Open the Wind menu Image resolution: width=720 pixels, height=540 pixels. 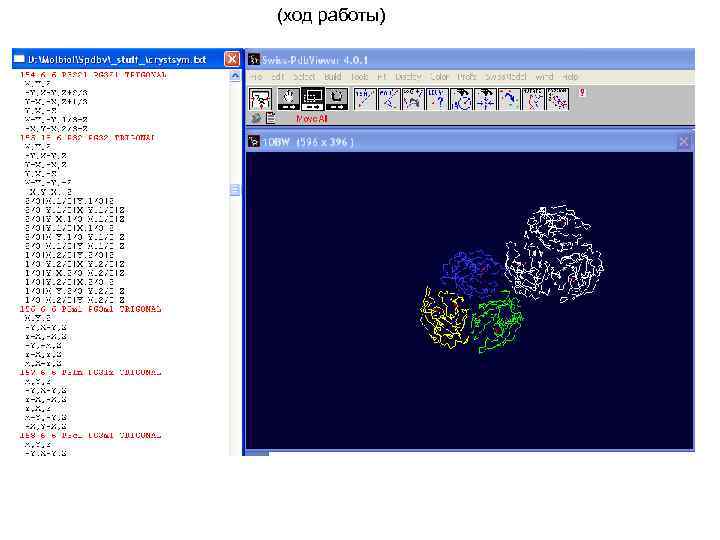click(544, 77)
